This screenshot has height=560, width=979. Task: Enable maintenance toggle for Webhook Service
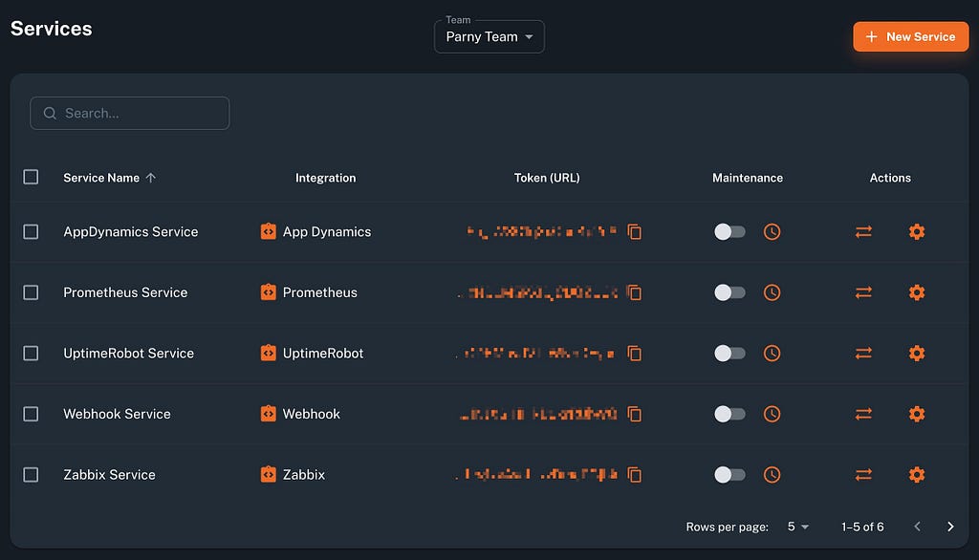coord(729,414)
